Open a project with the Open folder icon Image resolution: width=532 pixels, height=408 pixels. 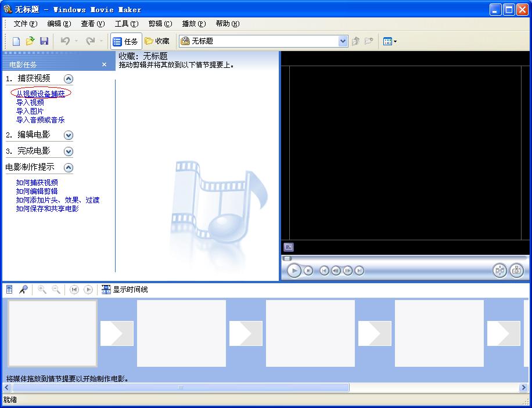click(x=30, y=41)
